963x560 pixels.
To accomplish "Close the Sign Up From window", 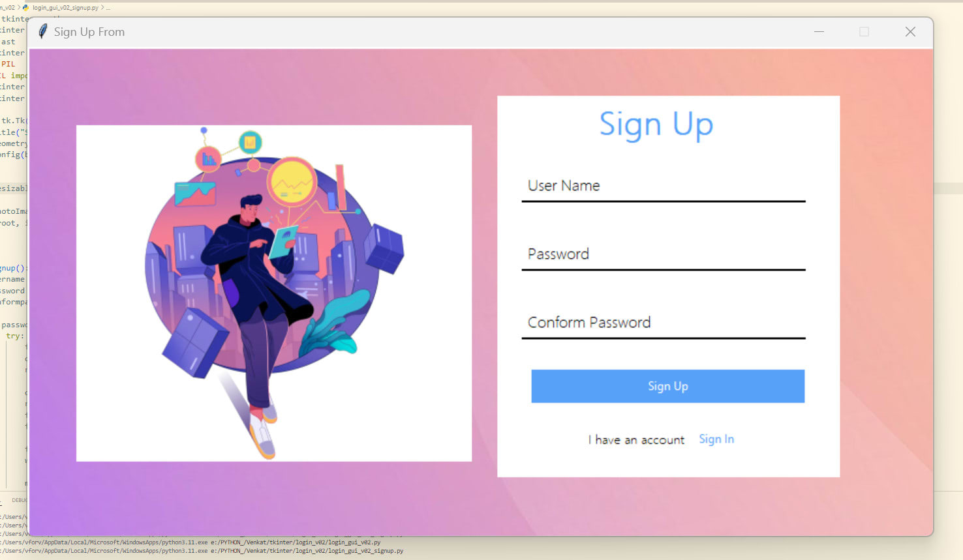I will tap(910, 31).
